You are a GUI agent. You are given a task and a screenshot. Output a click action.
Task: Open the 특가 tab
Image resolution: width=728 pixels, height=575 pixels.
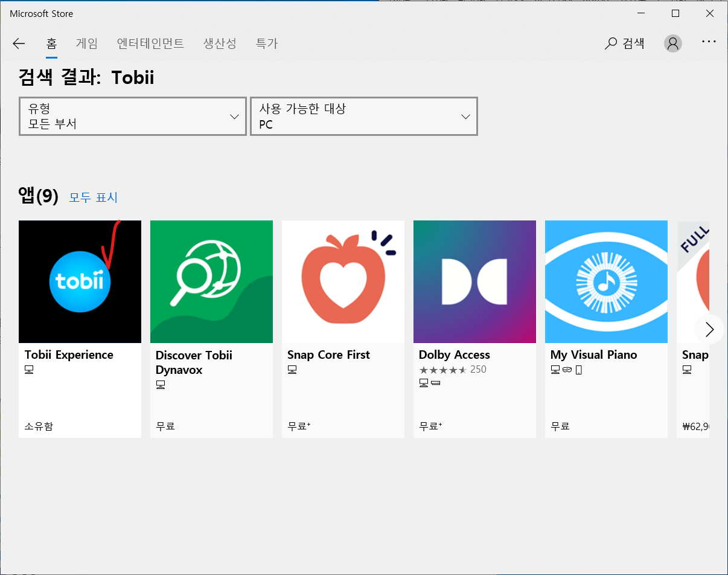(x=266, y=43)
